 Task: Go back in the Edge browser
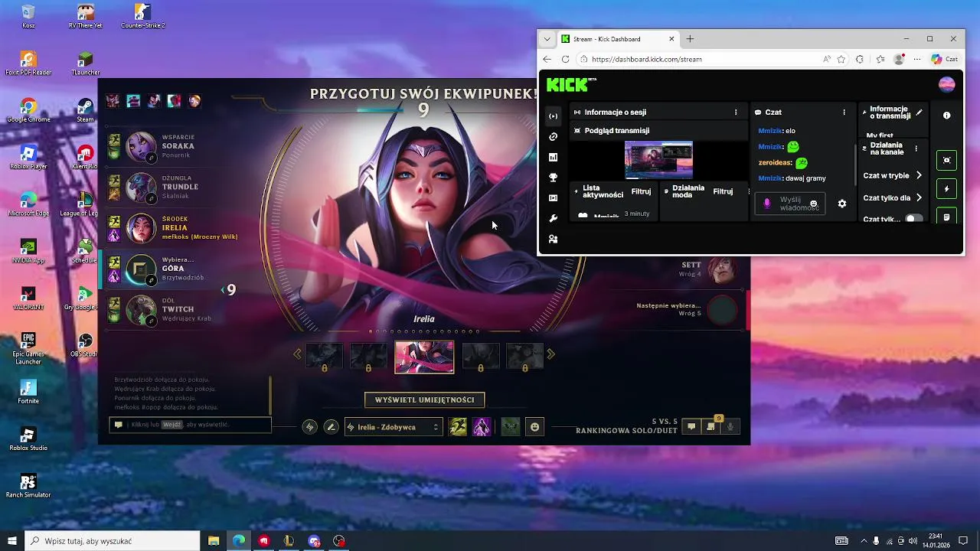pyautogui.click(x=547, y=59)
